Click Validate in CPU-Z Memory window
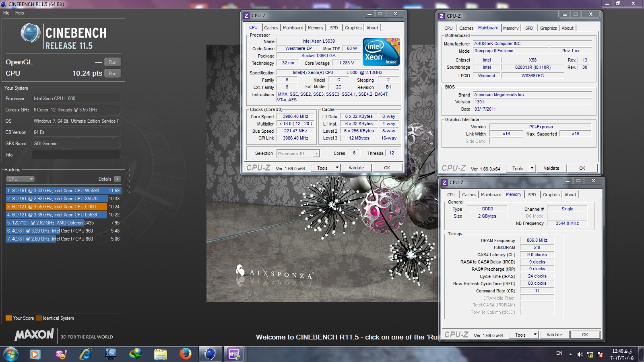 point(554,335)
